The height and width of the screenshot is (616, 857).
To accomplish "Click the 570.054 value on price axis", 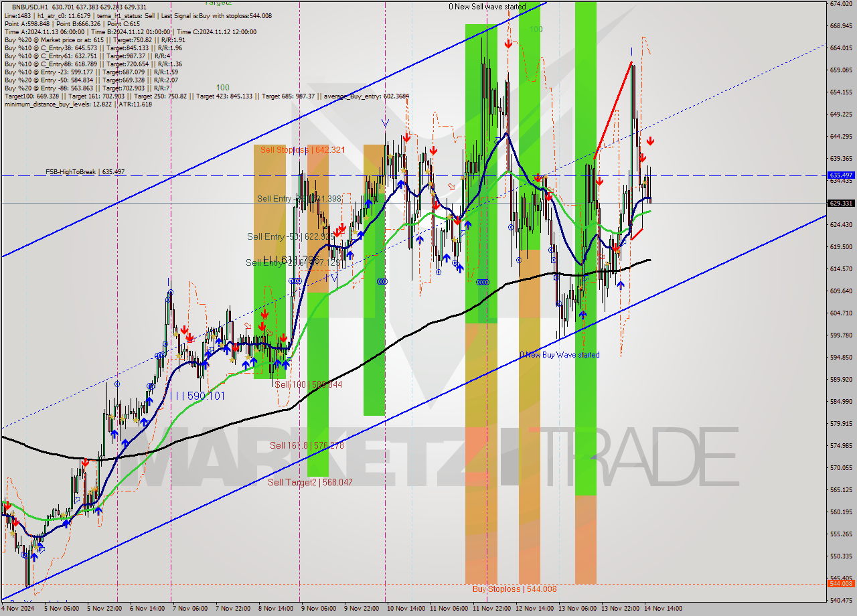I will pyautogui.click(x=840, y=467).
